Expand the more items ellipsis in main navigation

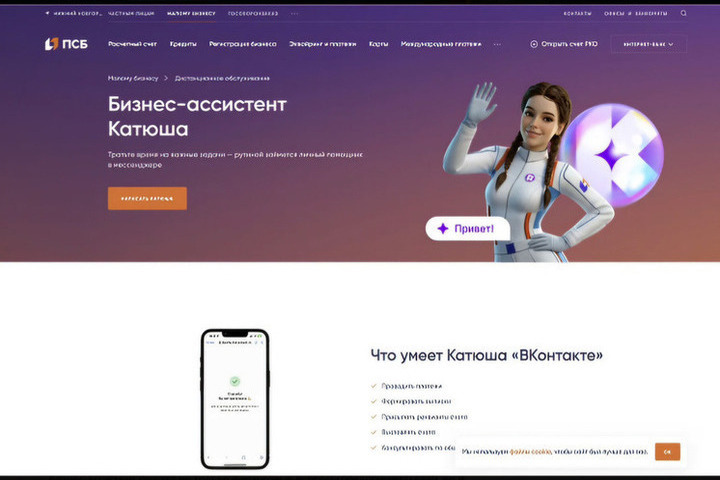point(497,45)
